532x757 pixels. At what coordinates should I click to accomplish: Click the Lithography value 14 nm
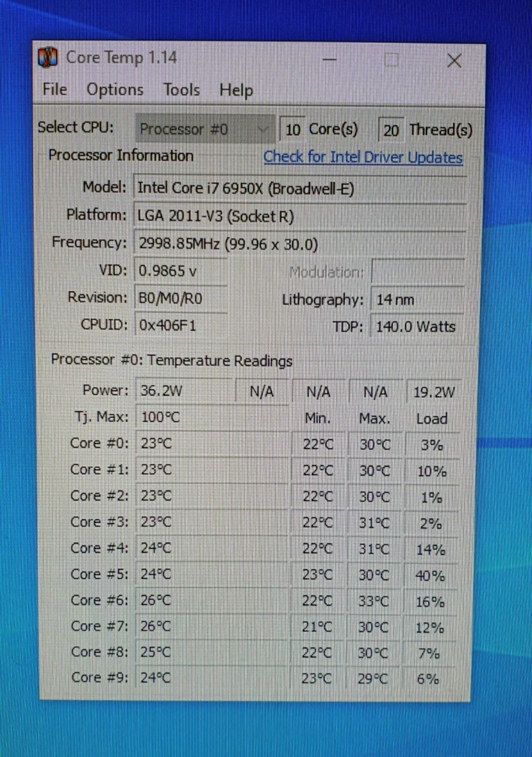click(x=417, y=299)
